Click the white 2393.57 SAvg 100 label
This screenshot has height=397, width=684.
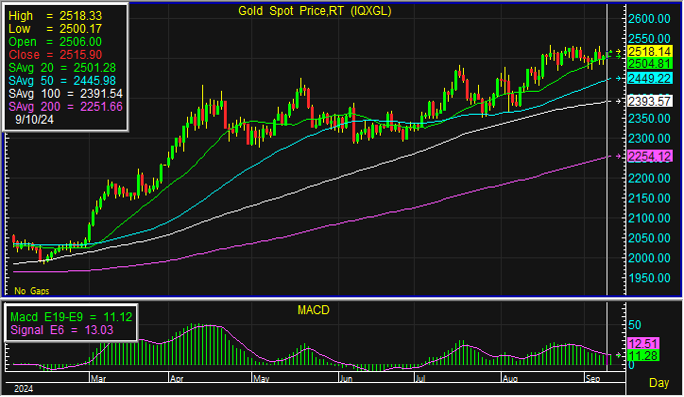(650, 101)
